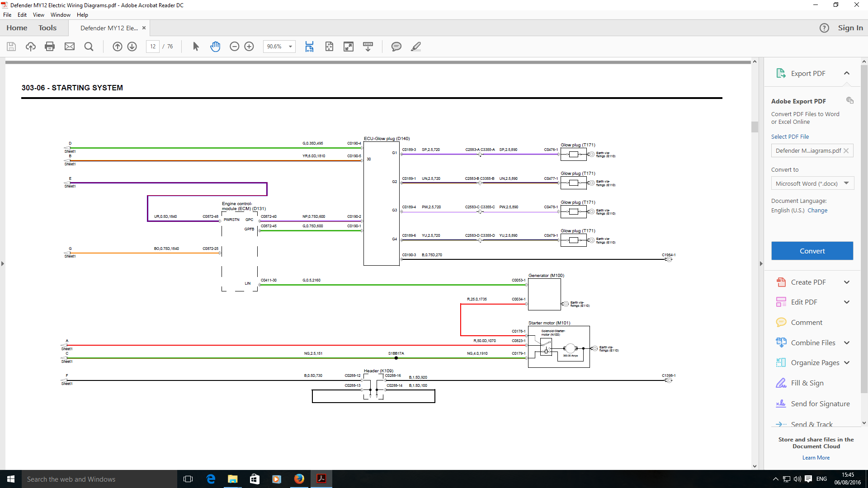Open Task View on the taskbar

point(188,479)
